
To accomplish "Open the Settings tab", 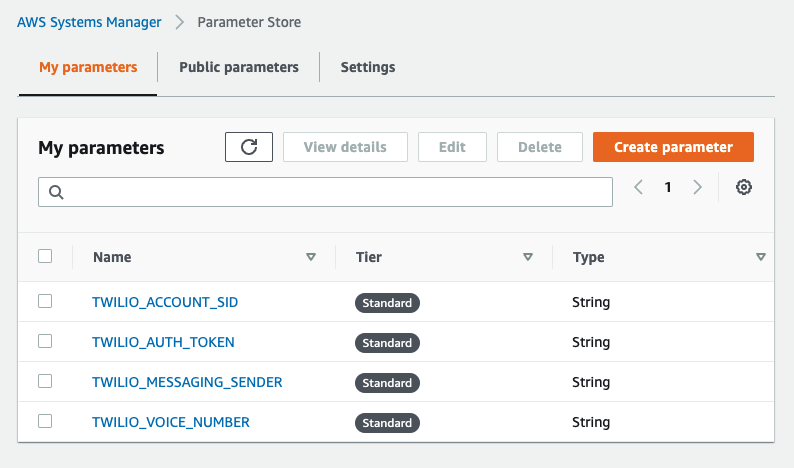I will coord(368,67).
